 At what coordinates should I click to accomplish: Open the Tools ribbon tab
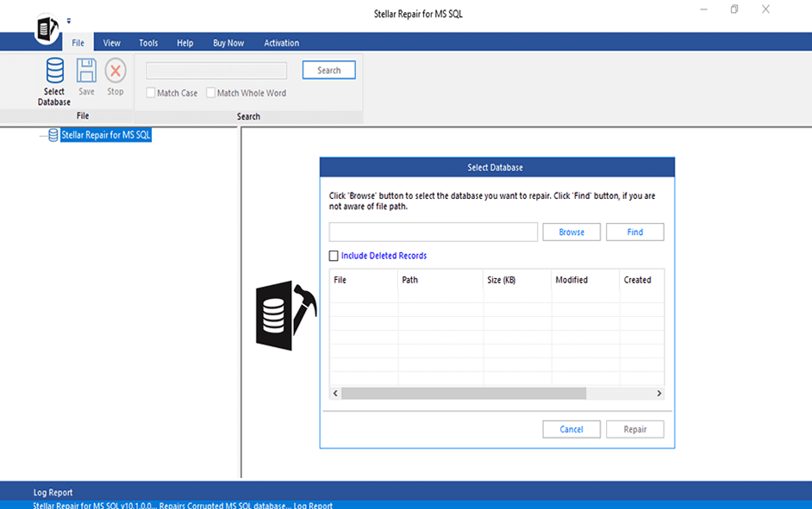point(147,42)
